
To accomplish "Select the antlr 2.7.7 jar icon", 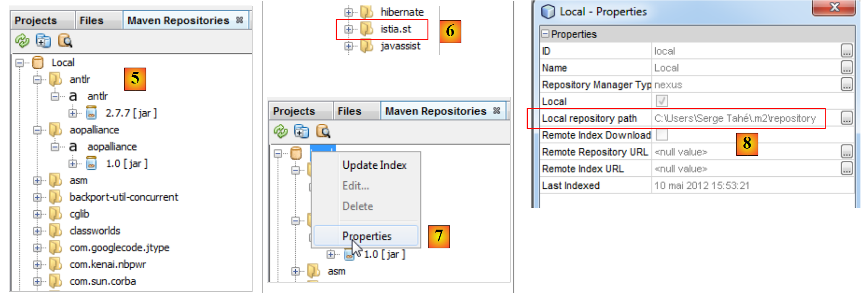I will pyautogui.click(x=91, y=113).
